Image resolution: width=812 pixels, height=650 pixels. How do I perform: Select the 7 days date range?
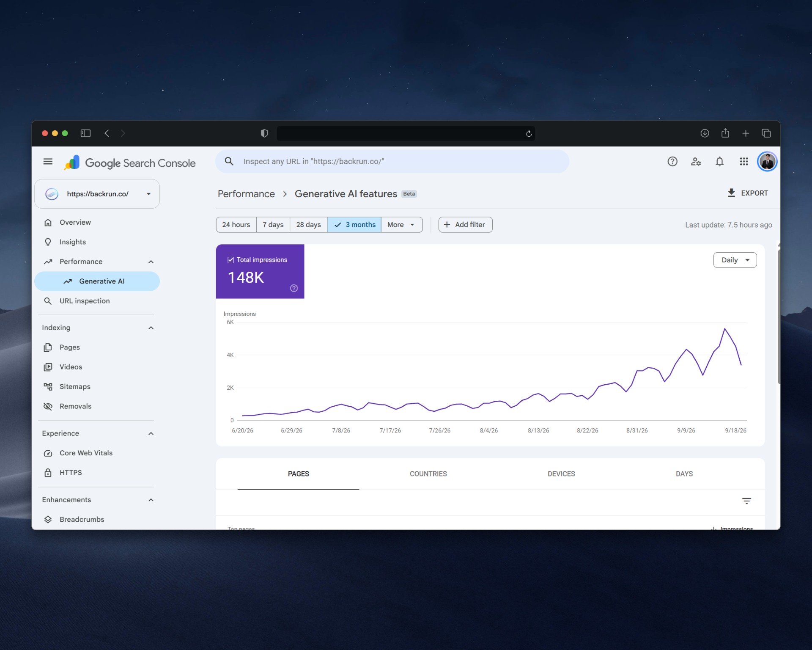[x=273, y=225]
